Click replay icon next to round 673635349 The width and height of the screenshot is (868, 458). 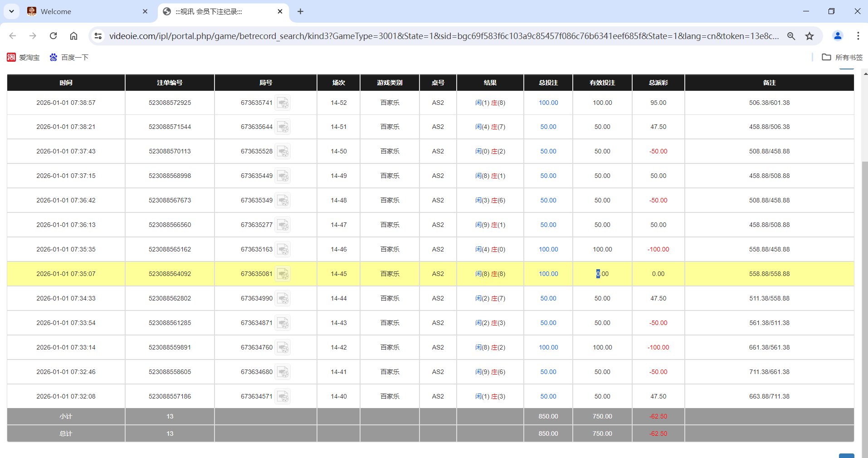[283, 201]
